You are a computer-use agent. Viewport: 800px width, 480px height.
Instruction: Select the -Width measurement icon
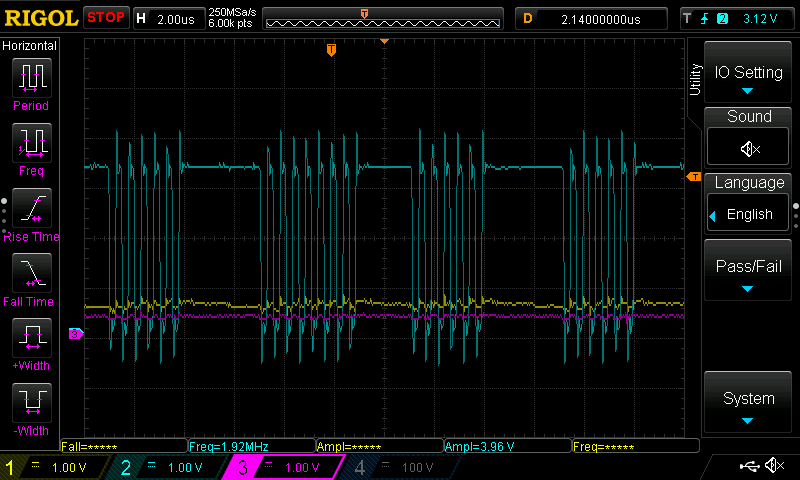coord(31,403)
